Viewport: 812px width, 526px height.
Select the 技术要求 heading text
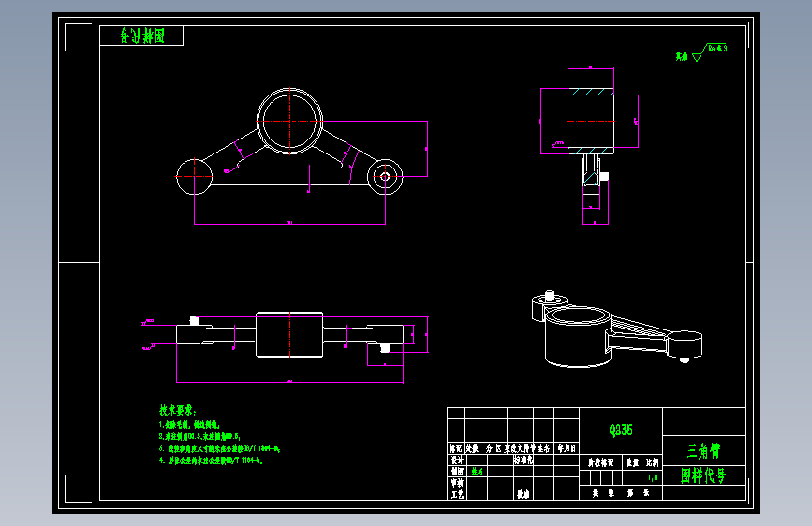(x=177, y=411)
